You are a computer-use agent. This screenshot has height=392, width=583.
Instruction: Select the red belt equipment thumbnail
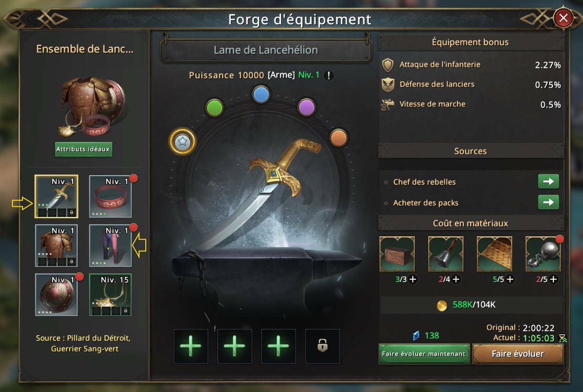(x=110, y=196)
